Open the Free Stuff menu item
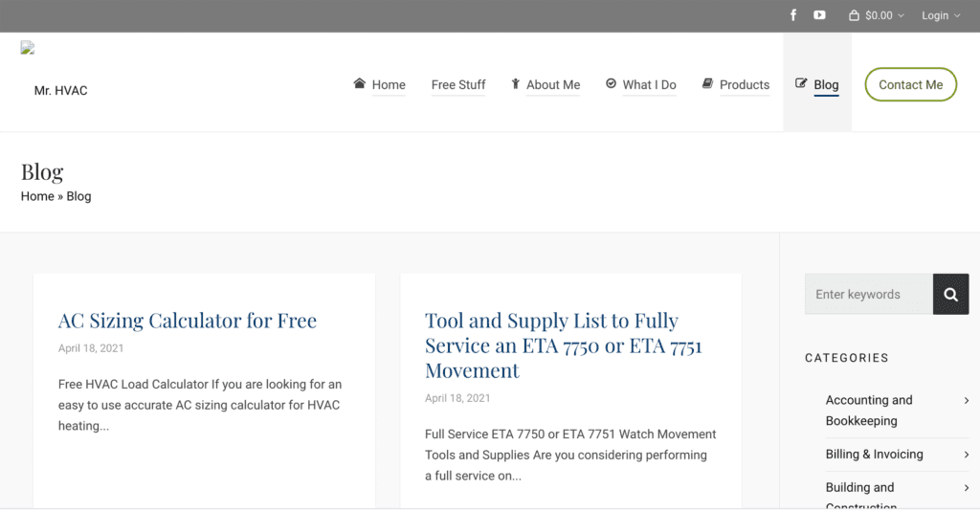980x512 pixels. point(458,85)
